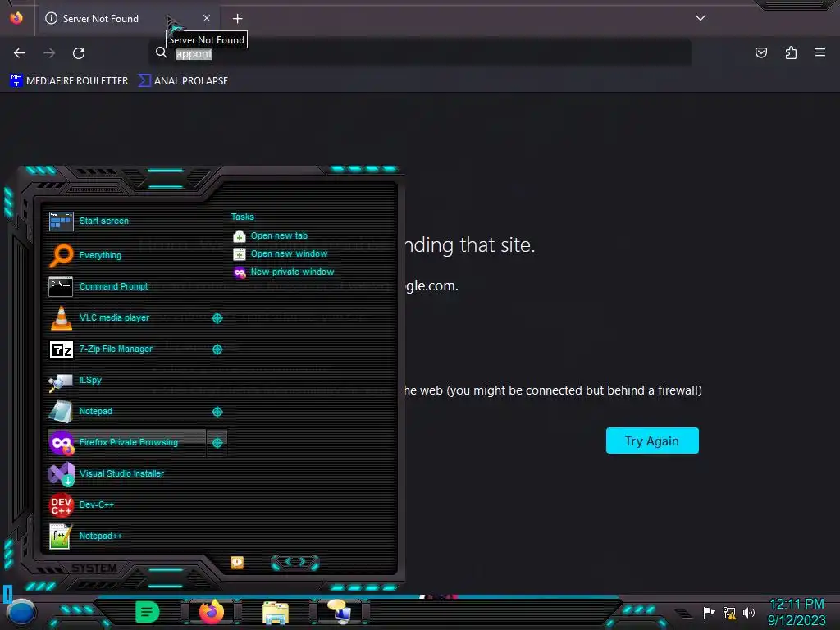Click the Start screen tile icon
This screenshot has width=840, height=630.
click(x=61, y=221)
